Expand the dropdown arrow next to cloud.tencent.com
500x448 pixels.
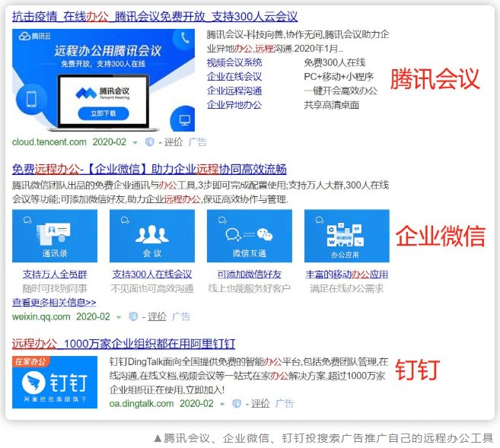pyautogui.click(x=135, y=142)
